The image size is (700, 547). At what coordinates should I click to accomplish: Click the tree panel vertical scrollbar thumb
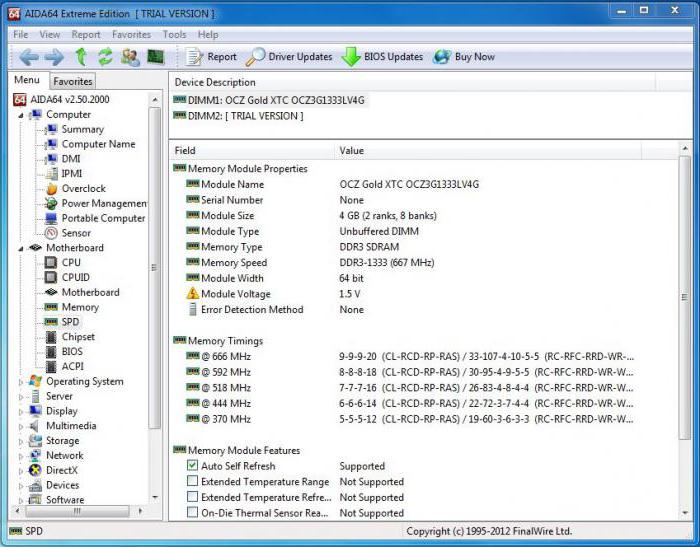(154, 268)
